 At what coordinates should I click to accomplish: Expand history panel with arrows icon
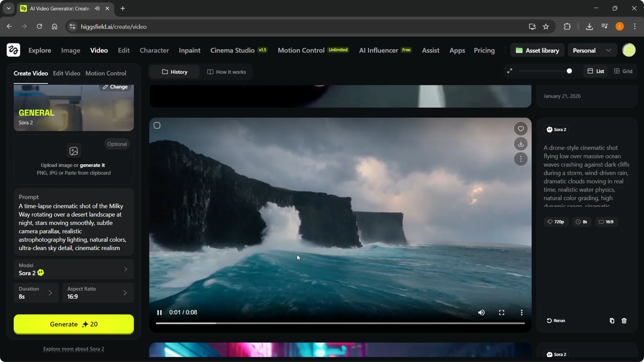tap(509, 71)
